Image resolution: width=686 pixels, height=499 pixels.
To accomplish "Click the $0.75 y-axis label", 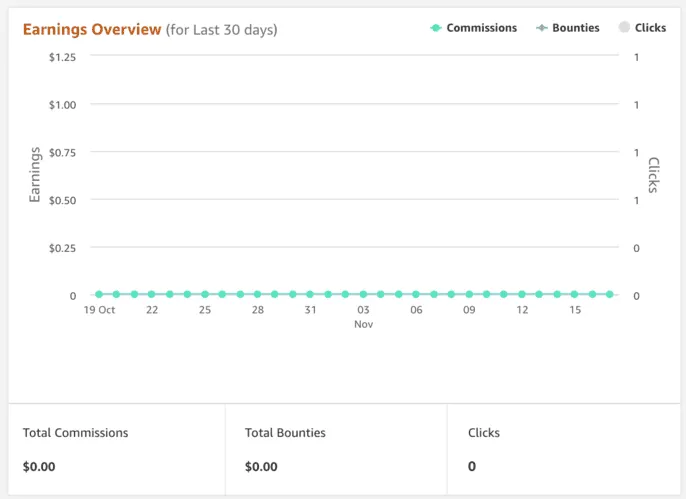I will 62,153.
